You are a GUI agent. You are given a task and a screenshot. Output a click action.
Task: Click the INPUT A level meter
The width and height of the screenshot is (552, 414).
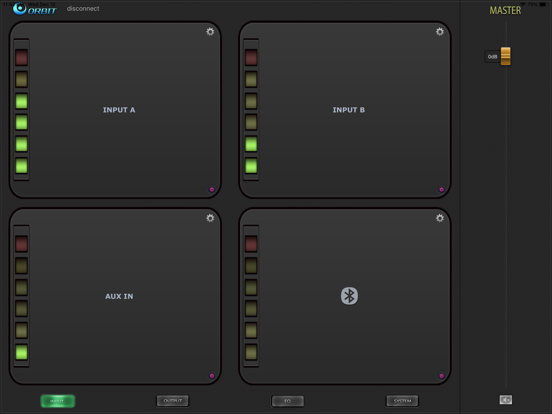pos(21,109)
